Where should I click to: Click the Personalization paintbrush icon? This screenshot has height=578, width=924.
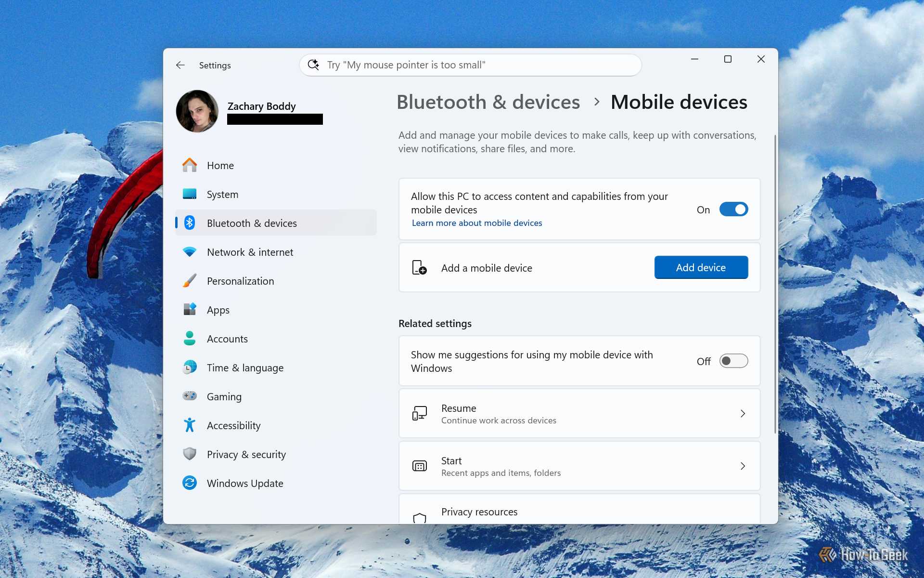coord(190,281)
